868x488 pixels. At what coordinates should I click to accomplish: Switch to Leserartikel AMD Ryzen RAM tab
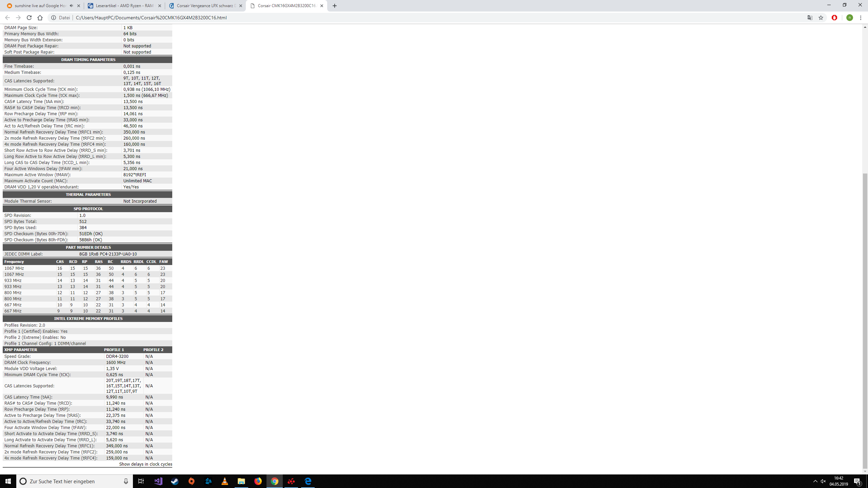[x=124, y=6]
